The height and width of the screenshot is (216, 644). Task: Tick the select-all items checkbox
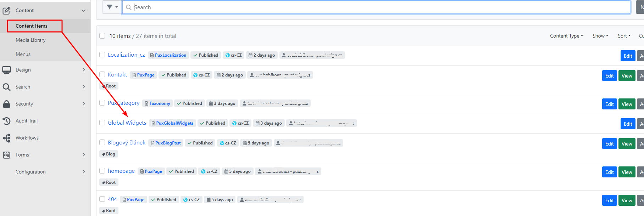click(x=102, y=36)
